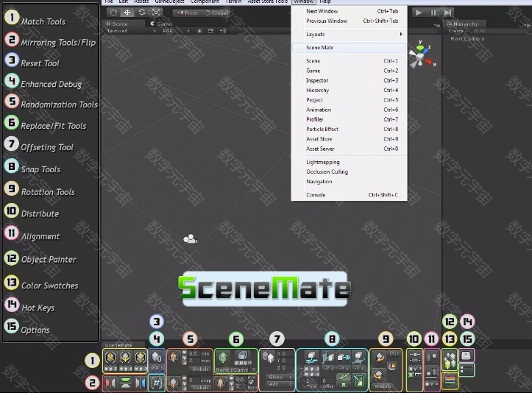Toggle the min/max checkbox in Randomization Tools
532x393 pixels.
251,383
